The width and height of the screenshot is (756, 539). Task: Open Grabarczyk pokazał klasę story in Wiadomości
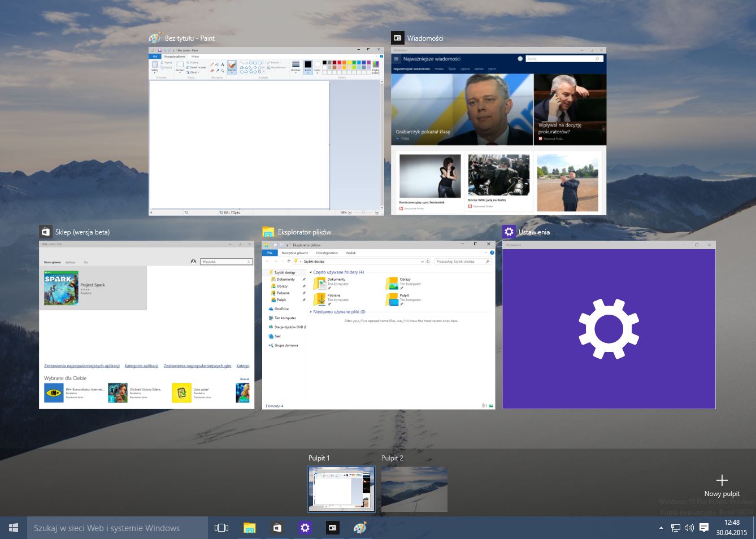(x=462, y=110)
